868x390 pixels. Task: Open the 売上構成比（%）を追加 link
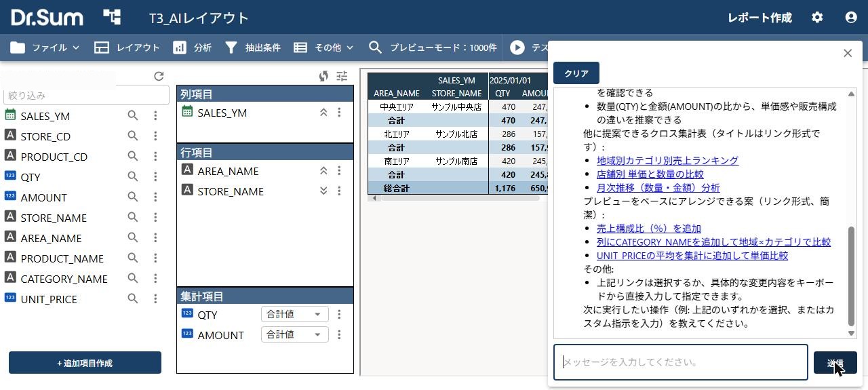coord(649,229)
